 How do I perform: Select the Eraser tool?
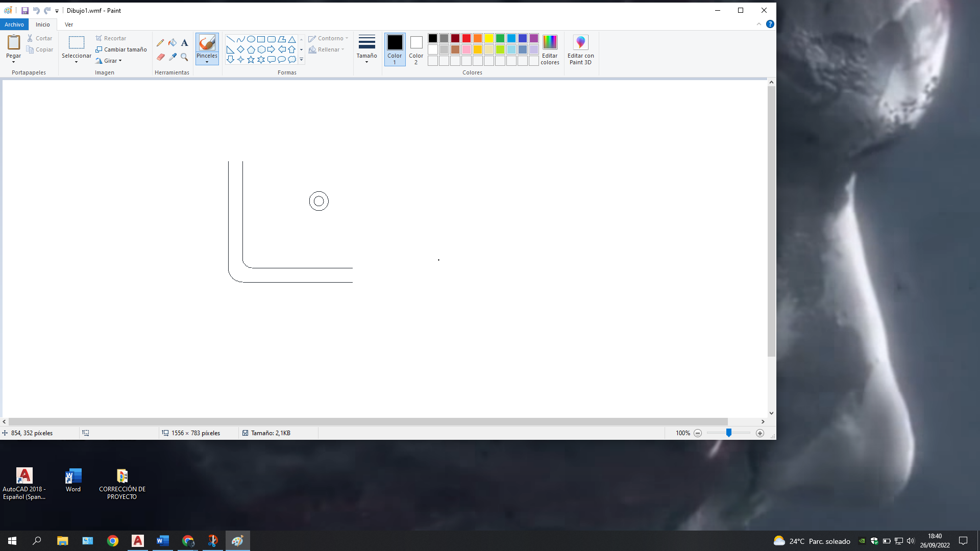[160, 57]
